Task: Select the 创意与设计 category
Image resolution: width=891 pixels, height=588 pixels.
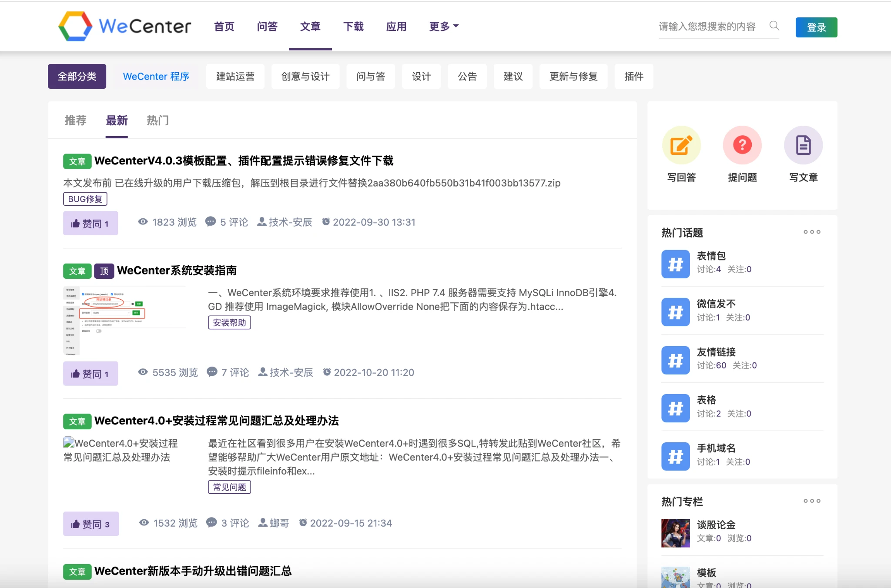Action: (305, 77)
